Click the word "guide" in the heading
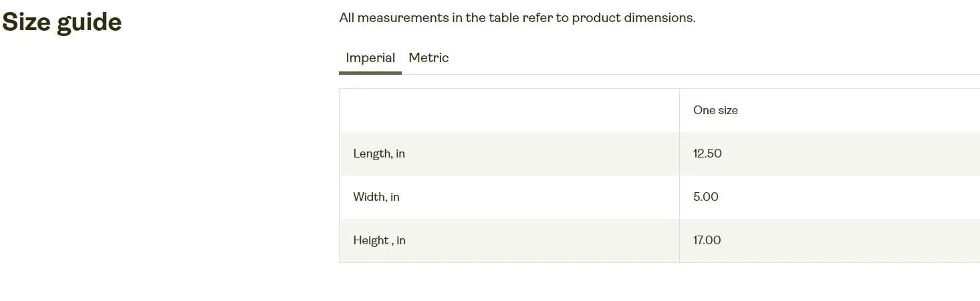The width and height of the screenshot is (980, 301). click(89, 23)
